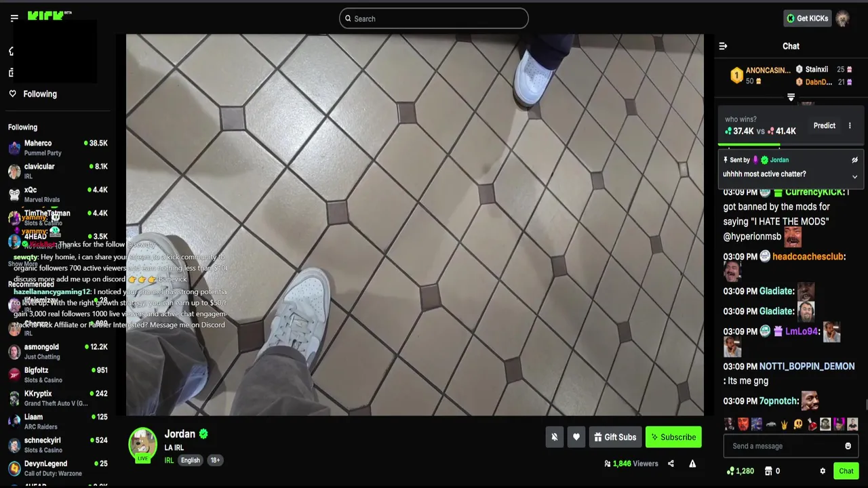Click DabnD... in gift leaderboard
The image size is (868, 488).
(818, 82)
